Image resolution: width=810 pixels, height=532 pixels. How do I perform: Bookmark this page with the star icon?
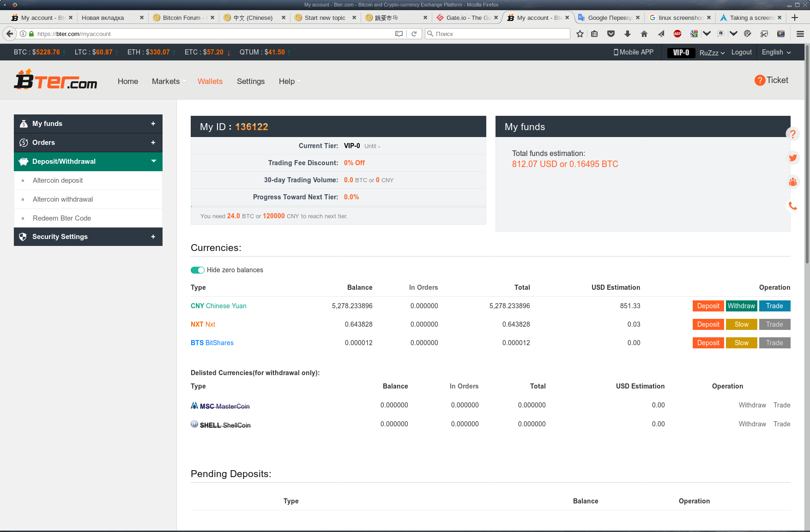point(580,34)
